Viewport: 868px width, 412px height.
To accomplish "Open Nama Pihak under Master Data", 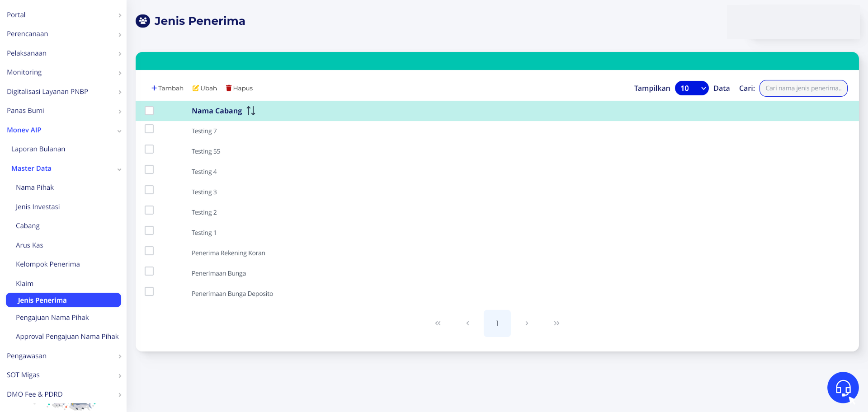I will pyautogui.click(x=35, y=187).
